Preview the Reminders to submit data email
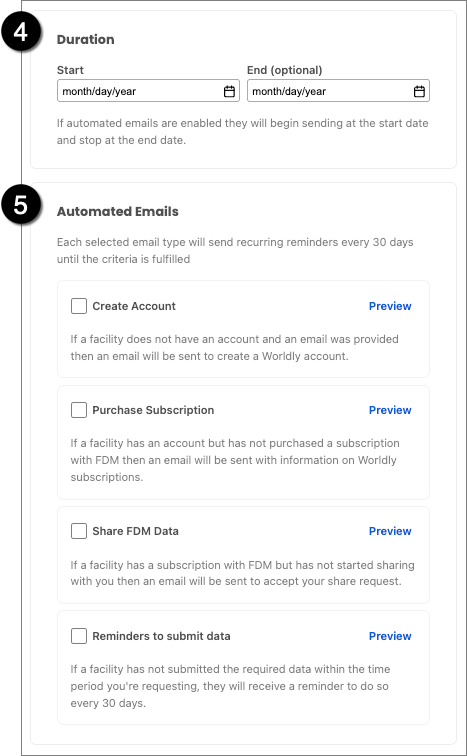The width and height of the screenshot is (467, 756). pyautogui.click(x=390, y=636)
